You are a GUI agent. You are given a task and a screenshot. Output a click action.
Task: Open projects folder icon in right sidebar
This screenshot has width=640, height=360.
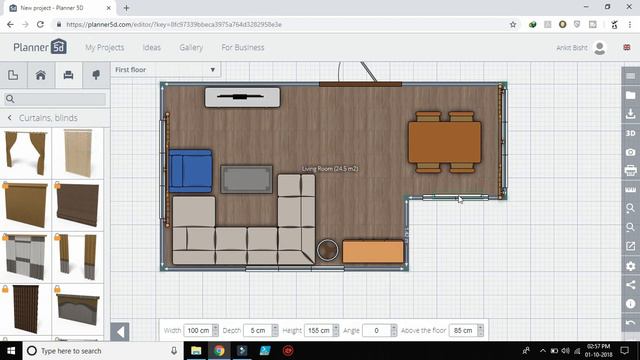pyautogui.click(x=631, y=95)
